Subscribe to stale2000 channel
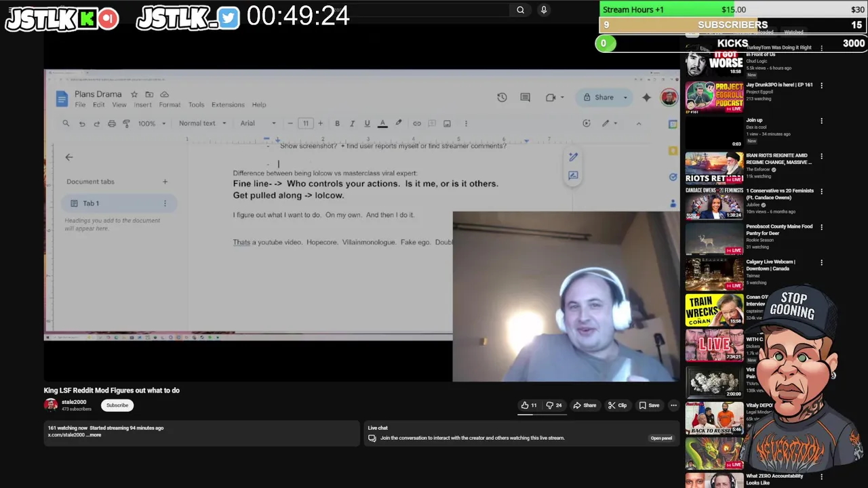868x488 pixels. pos(117,405)
